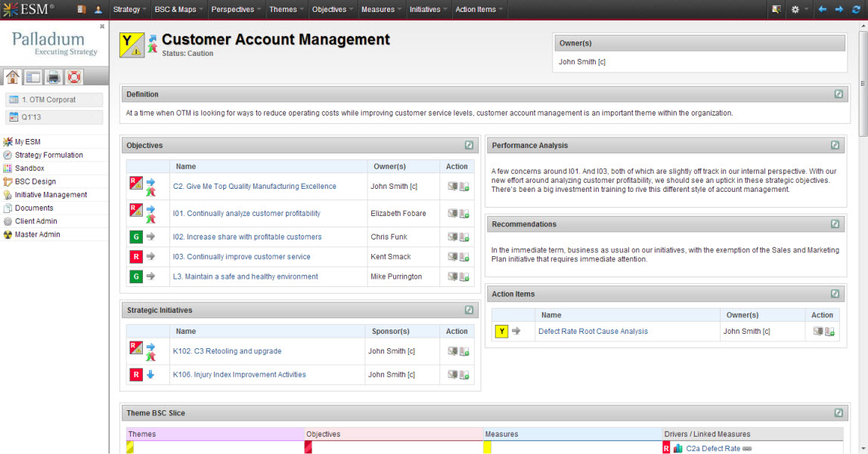
Task: Click the blue back arrow in top bar
Action: tap(823, 9)
